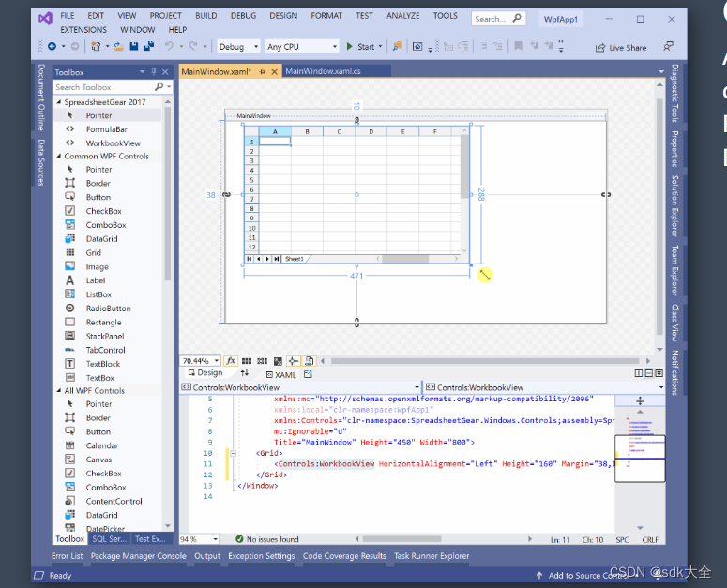Viewport: 727px width, 588px height.
Task: Open the left Controls:WorkbookView dropdown
Action: 417,387
